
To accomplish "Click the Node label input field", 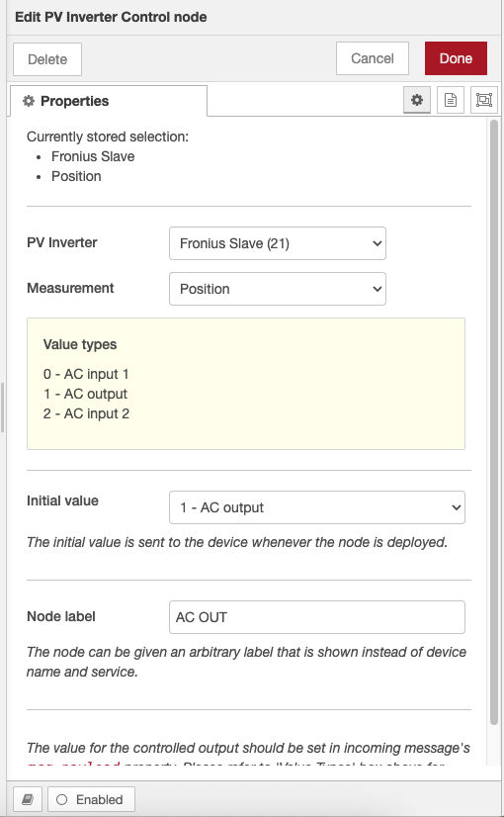I will [x=317, y=617].
